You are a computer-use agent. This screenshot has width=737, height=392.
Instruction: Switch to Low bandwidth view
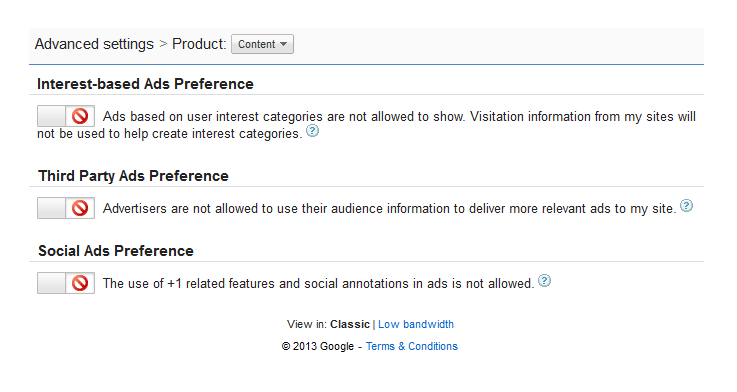point(416,324)
